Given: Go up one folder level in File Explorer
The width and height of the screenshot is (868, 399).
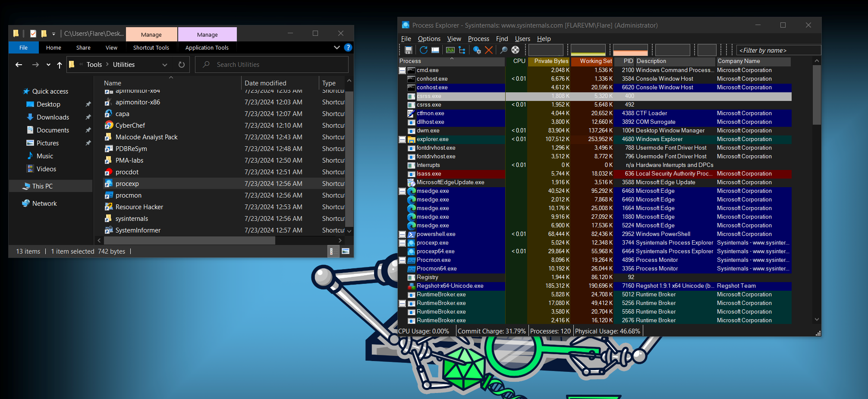Looking at the screenshot, I should pos(60,65).
